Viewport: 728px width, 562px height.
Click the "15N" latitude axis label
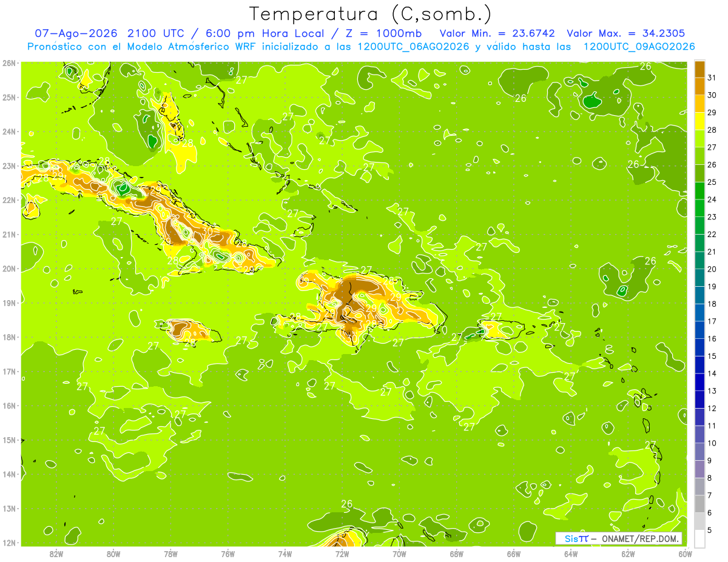[x=9, y=440]
